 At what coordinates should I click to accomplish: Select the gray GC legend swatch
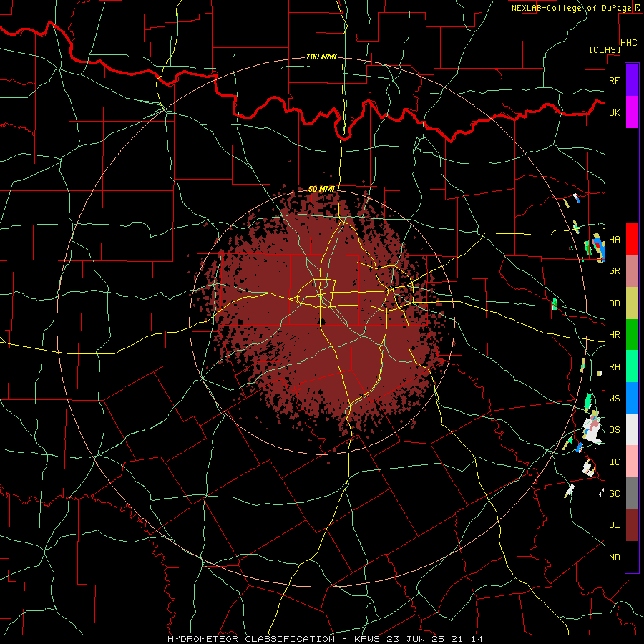[632, 493]
